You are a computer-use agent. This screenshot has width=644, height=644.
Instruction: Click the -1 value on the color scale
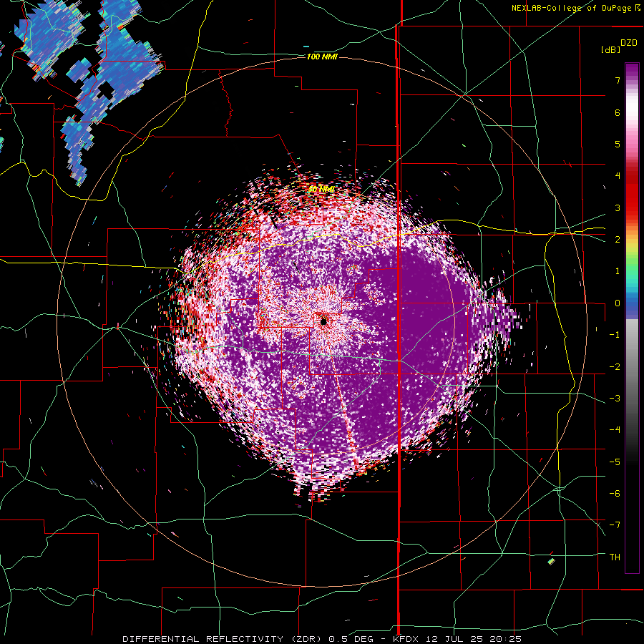coord(615,335)
